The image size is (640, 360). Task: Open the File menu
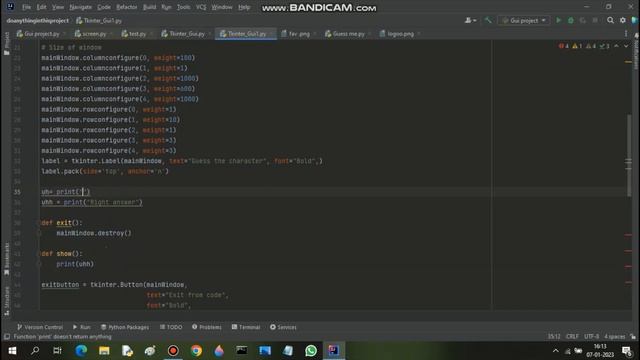tap(26, 7)
